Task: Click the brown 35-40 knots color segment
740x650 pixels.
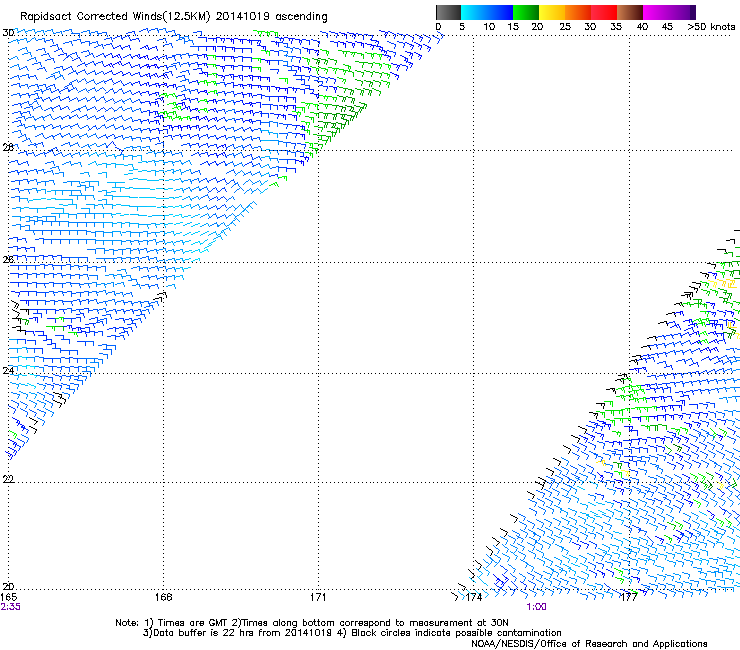Action: [630, 12]
